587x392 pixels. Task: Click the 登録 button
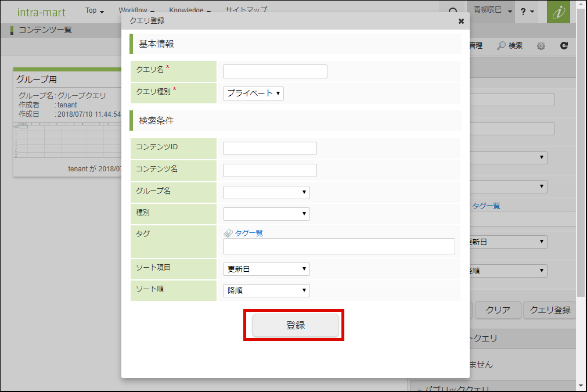[296, 325]
